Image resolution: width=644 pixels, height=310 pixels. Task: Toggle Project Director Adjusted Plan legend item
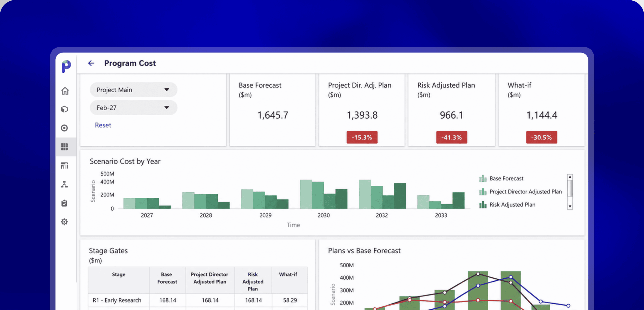(521, 191)
